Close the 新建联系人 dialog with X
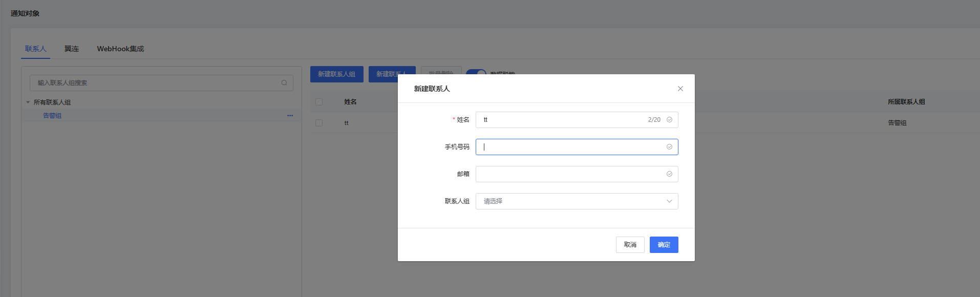 (680, 89)
